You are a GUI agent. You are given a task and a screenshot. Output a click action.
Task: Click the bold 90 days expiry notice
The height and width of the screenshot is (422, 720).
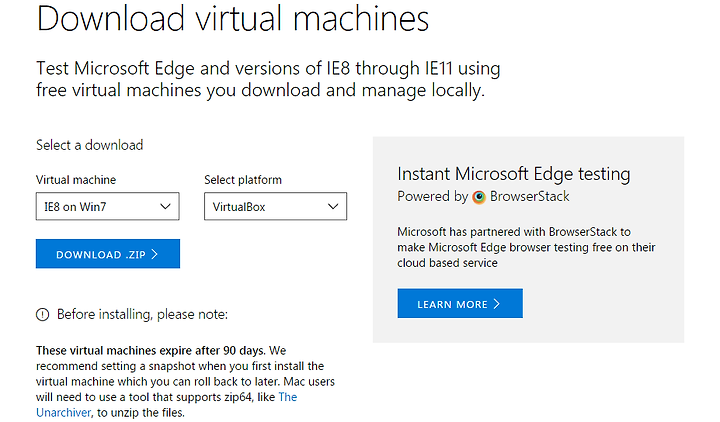tap(151, 351)
